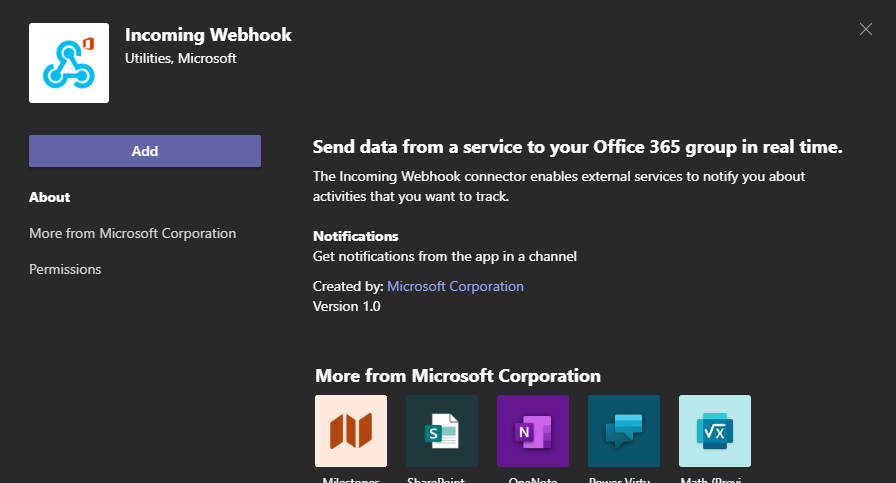Open the Math app tile
The height and width of the screenshot is (483, 896).
click(x=715, y=431)
